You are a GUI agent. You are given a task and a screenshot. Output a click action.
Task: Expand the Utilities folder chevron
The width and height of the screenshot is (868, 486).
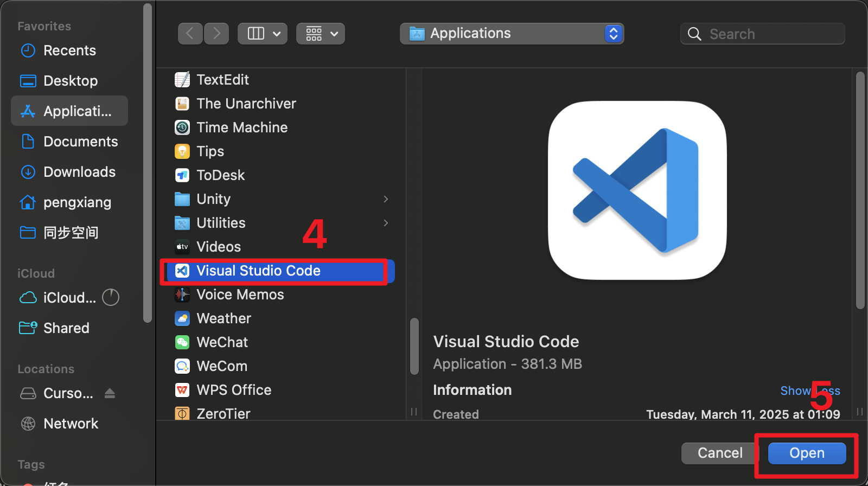point(386,223)
